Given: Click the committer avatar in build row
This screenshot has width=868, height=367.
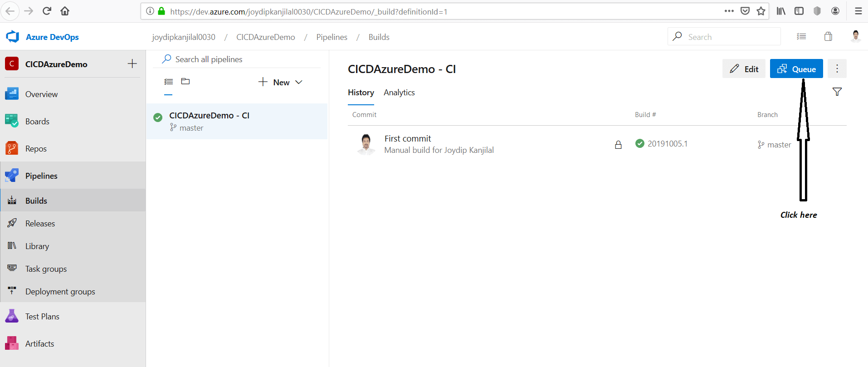Looking at the screenshot, I should 366,144.
